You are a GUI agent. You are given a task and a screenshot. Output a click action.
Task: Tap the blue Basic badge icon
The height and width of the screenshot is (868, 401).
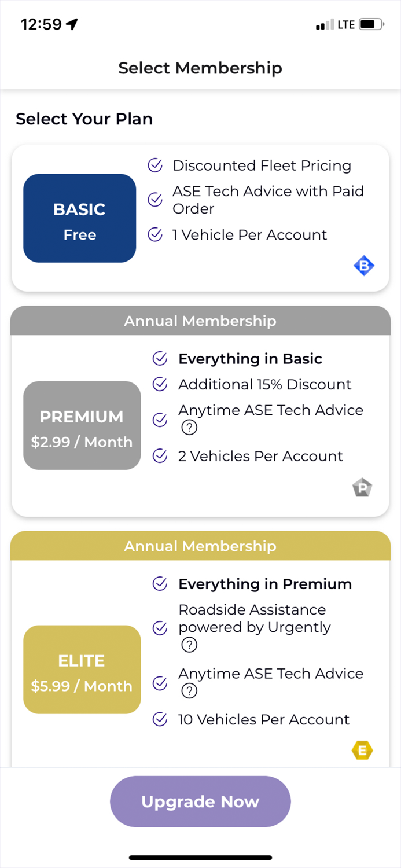(364, 266)
